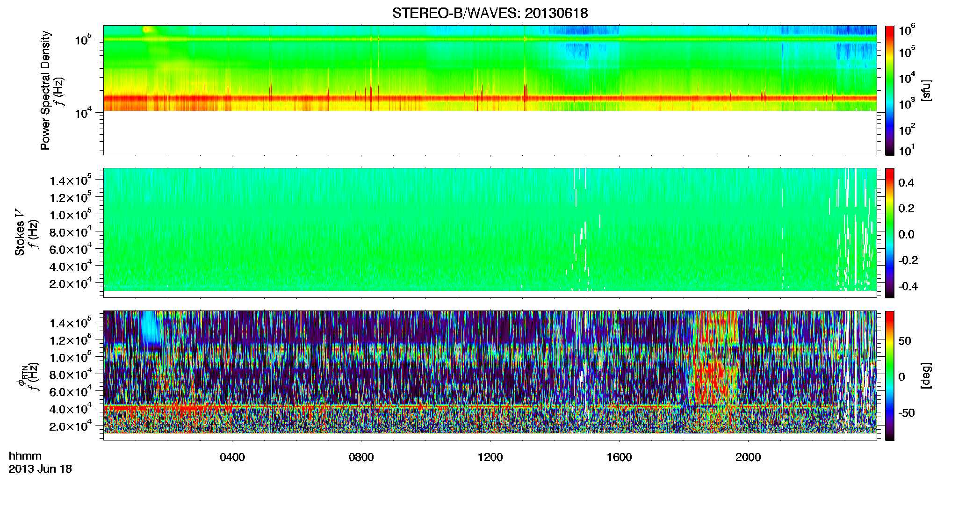The width and height of the screenshot is (980, 505).
Task: Click the 10^1 label on top colorbar
Action: pyautogui.click(x=907, y=150)
